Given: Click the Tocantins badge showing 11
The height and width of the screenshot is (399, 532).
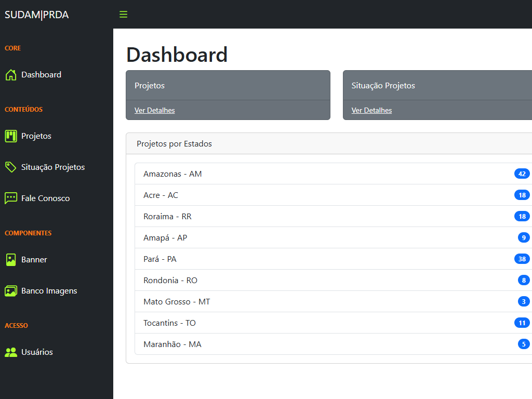Looking at the screenshot, I should [522, 323].
